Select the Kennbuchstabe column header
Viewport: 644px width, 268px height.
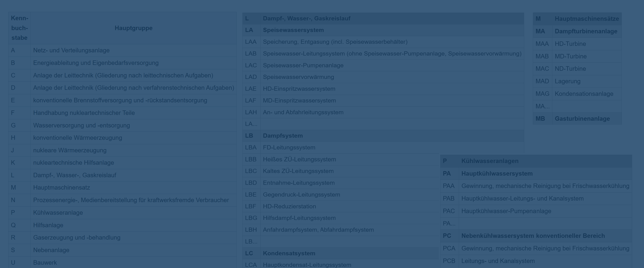tap(19, 28)
